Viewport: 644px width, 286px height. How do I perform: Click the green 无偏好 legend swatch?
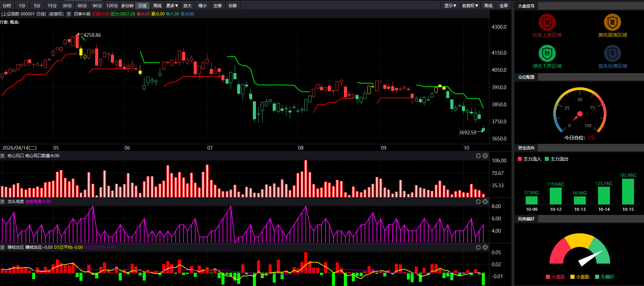597,277
